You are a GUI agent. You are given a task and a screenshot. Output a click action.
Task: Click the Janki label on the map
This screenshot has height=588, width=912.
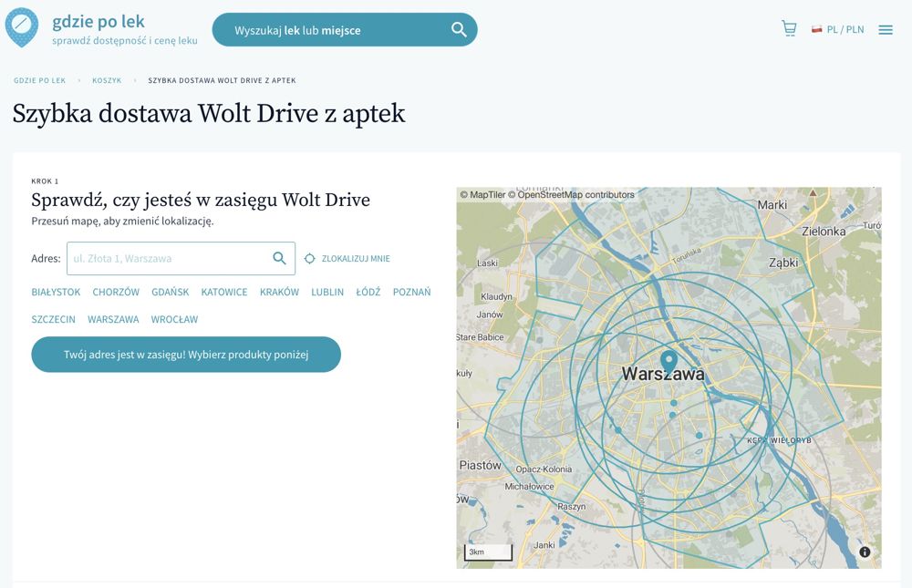[544, 545]
